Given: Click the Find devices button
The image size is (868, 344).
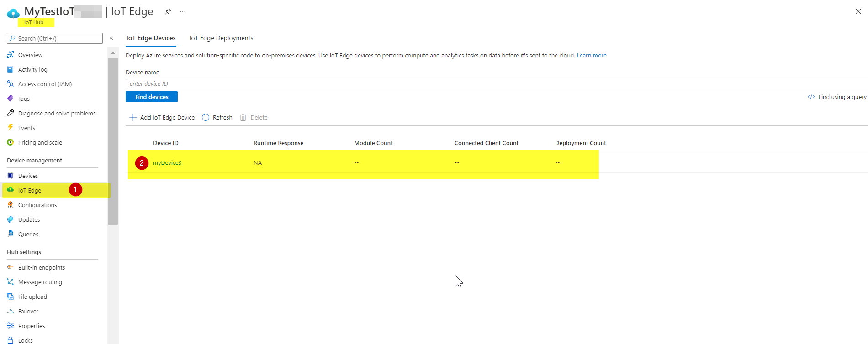Looking at the screenshot, I should point(152,97).
